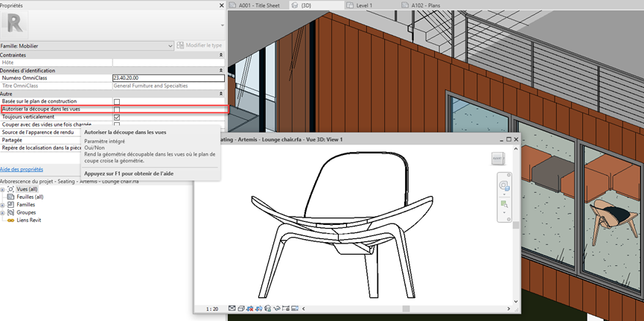Image resolution: width=644 pixels, height=321 pixels.
Task: Close the Propriétés panel
Action: (221, 4)
